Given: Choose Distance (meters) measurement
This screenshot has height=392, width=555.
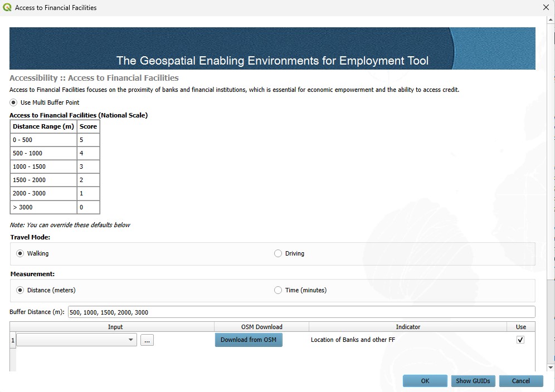Looking at the screenshot, I should pyautogui.click(x=21, y=290).
